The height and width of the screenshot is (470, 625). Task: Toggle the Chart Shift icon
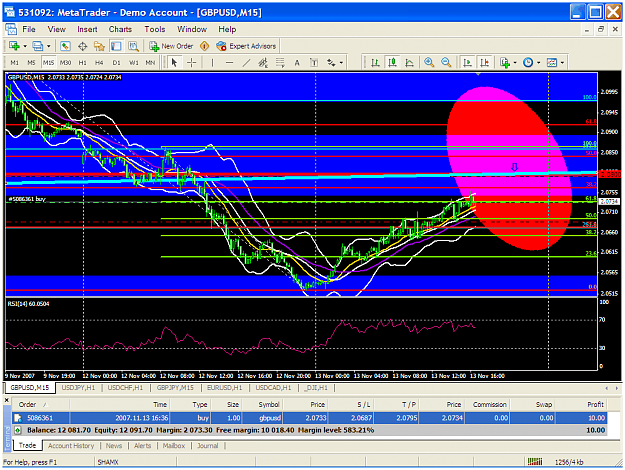(484, 63)
